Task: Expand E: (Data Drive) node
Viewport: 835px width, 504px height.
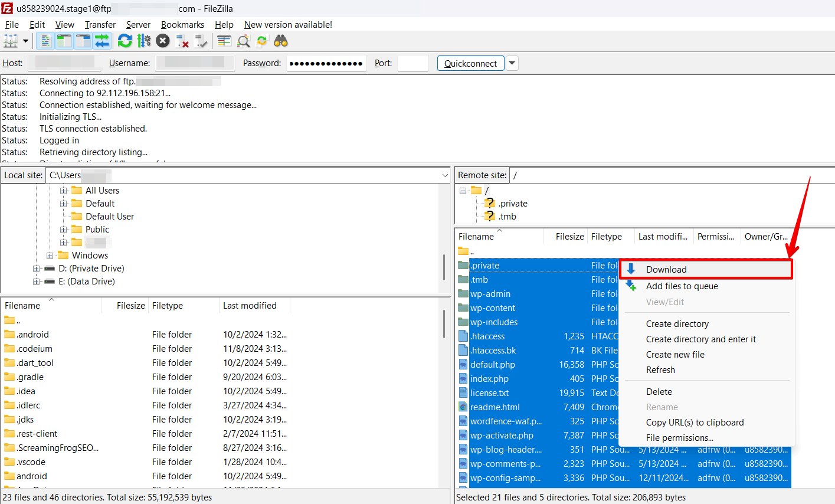Action: (x=37, y=282)
